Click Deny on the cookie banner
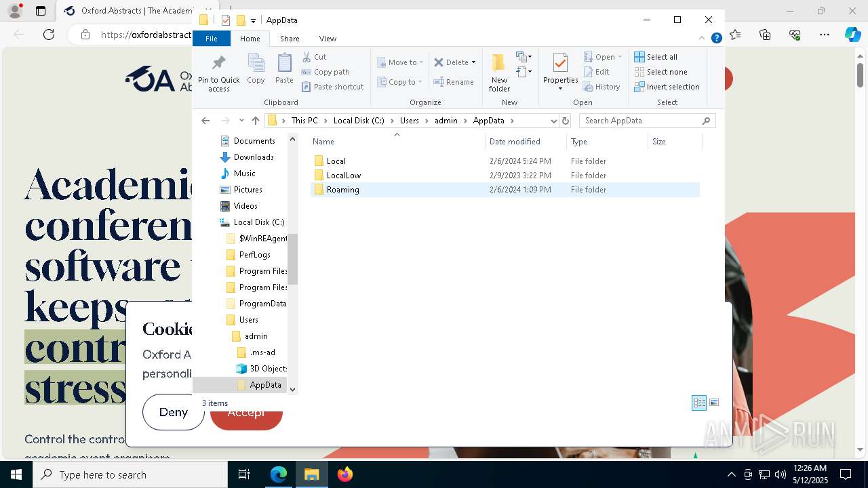Viewport: 868px width, 488px height. (x=174, y=412)
